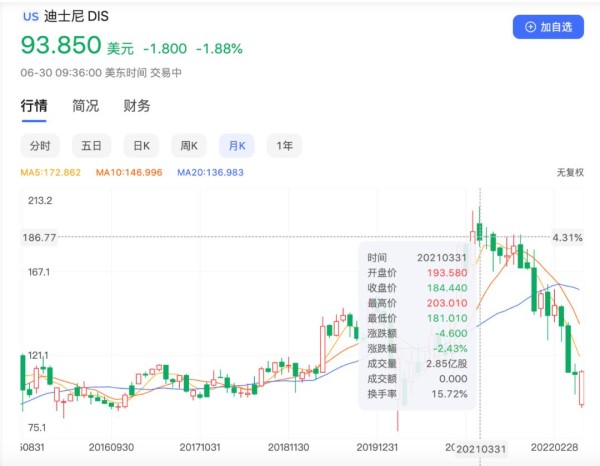Screen dimensions: 600x466
Task: Click the current price 93.850
Action: click(x=61, y=45)
